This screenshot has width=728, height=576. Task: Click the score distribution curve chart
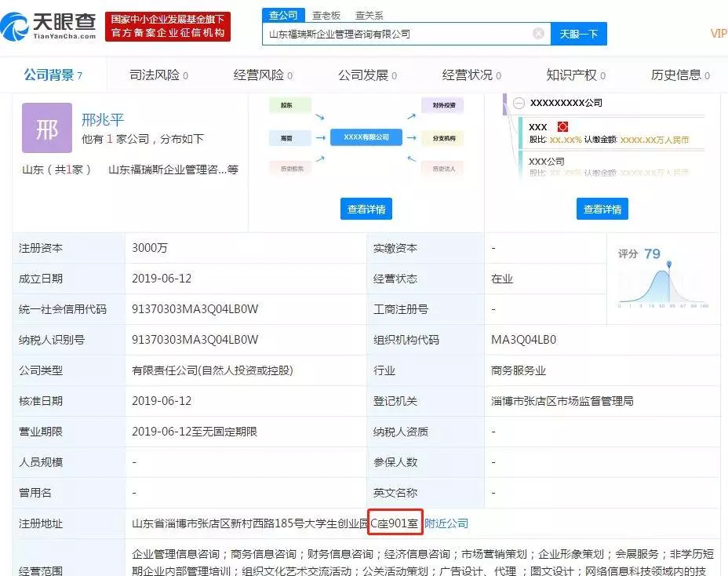click(x=664, y=285)
